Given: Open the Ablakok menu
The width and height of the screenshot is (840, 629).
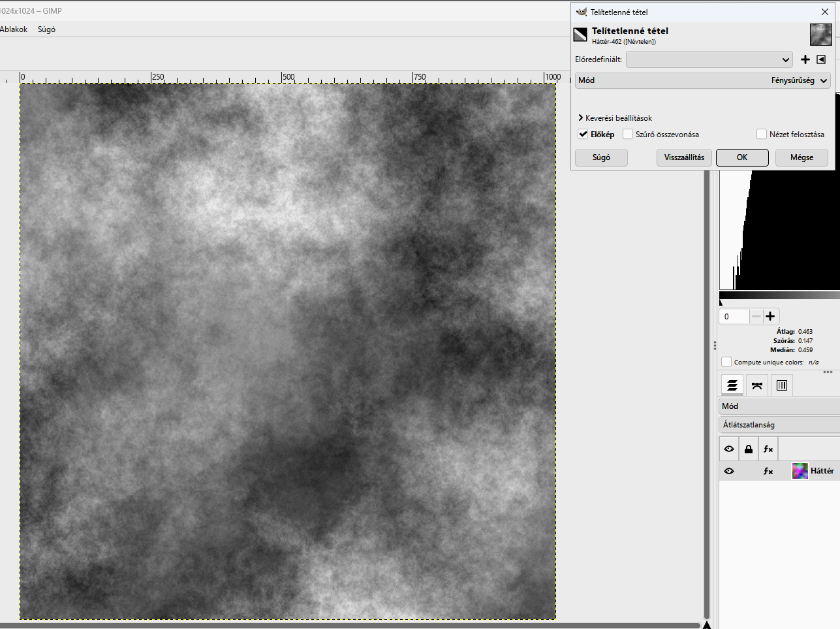Looking at the screenshot, I should (x=14, y=29).
